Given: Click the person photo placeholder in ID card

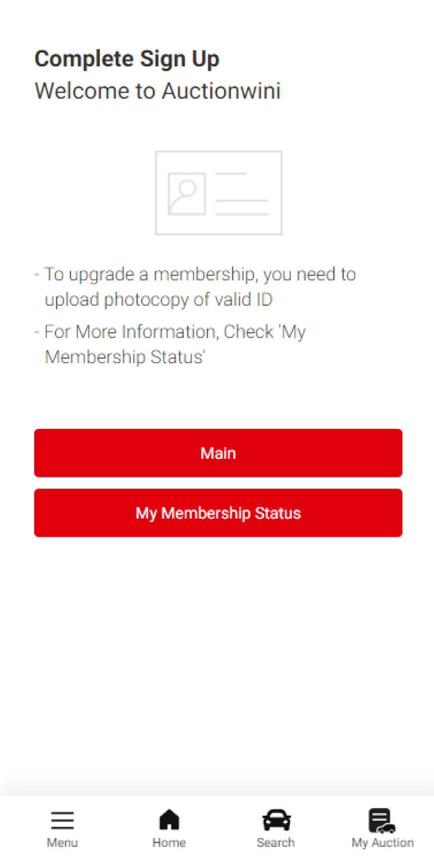Looking at the screenshot, I should 187,194.
